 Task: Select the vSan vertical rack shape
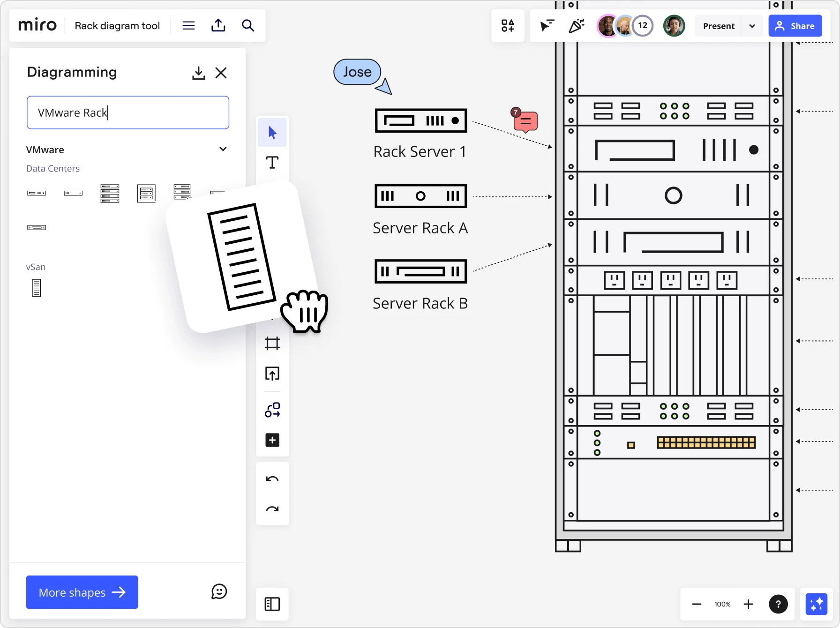37,288
